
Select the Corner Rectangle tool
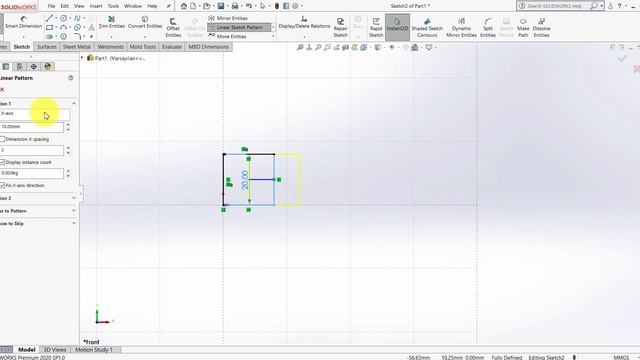tap(49, 27)
